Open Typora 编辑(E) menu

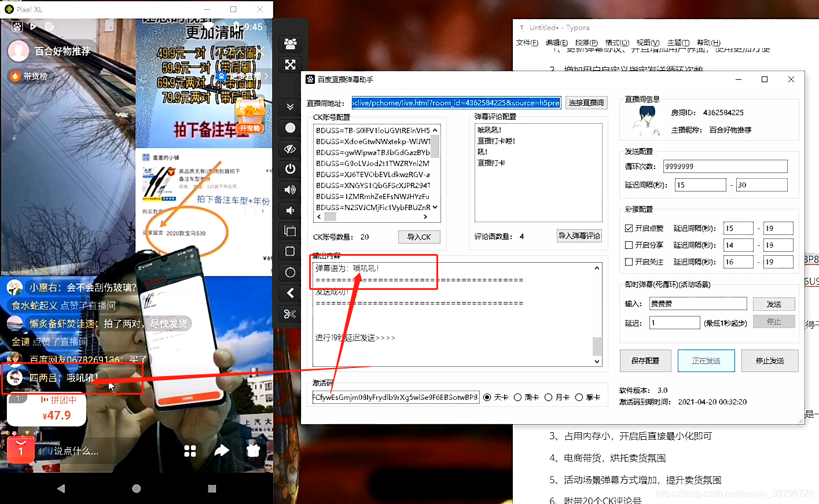(x=557, y=43)
